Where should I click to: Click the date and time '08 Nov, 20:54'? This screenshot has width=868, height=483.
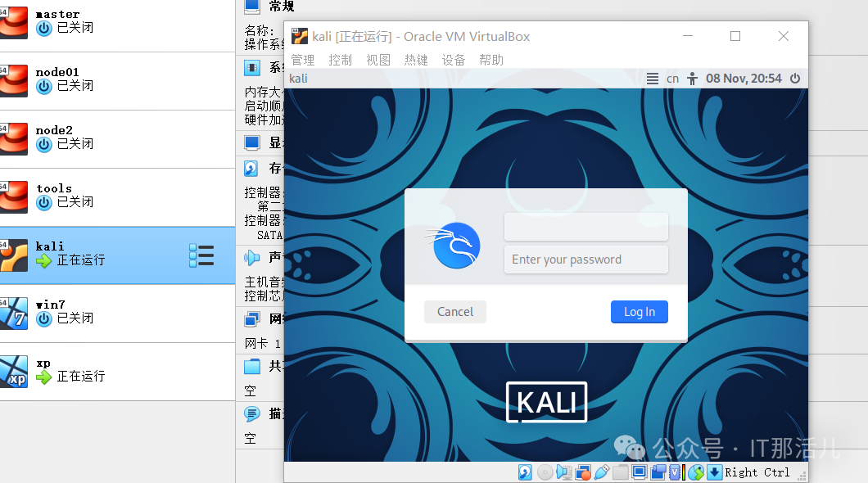(x=744, y=79)
